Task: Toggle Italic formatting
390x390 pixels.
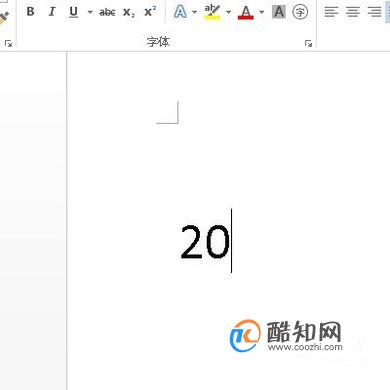Action: 52,12
